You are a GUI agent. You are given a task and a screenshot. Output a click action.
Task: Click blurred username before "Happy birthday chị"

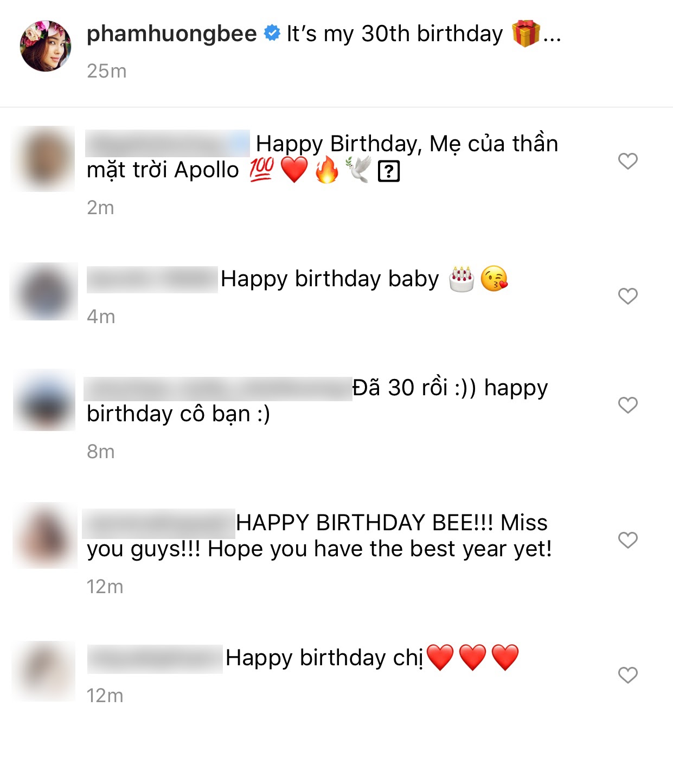[x=155, y=659]
